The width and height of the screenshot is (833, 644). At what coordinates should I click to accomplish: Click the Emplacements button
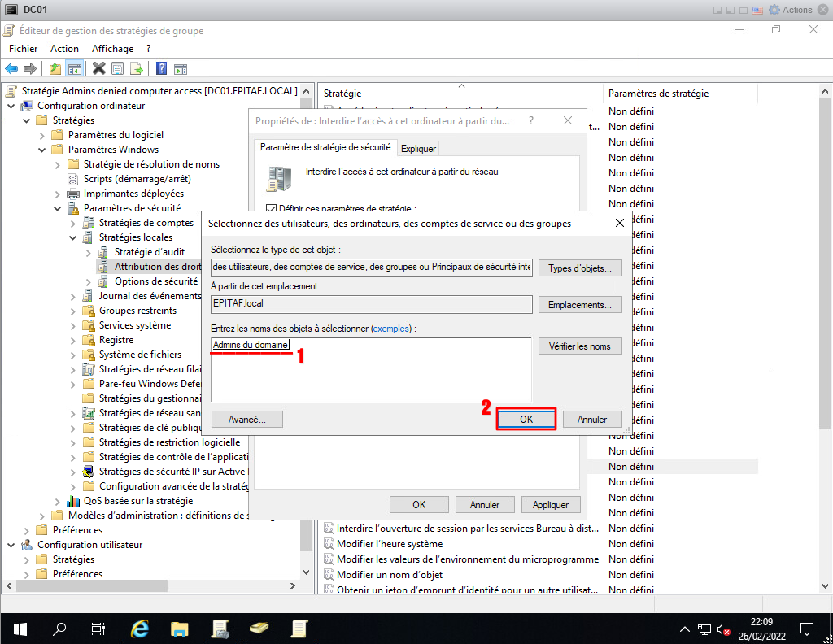pos(579,305)
